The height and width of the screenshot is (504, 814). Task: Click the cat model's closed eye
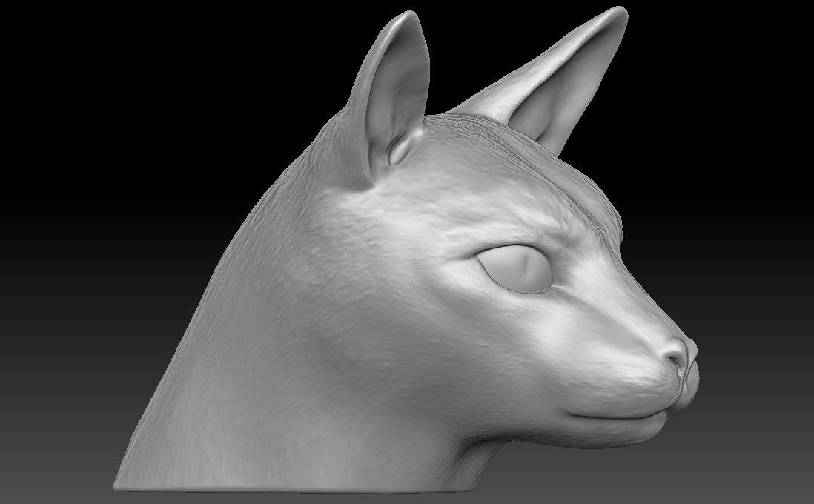pos(515,269)
